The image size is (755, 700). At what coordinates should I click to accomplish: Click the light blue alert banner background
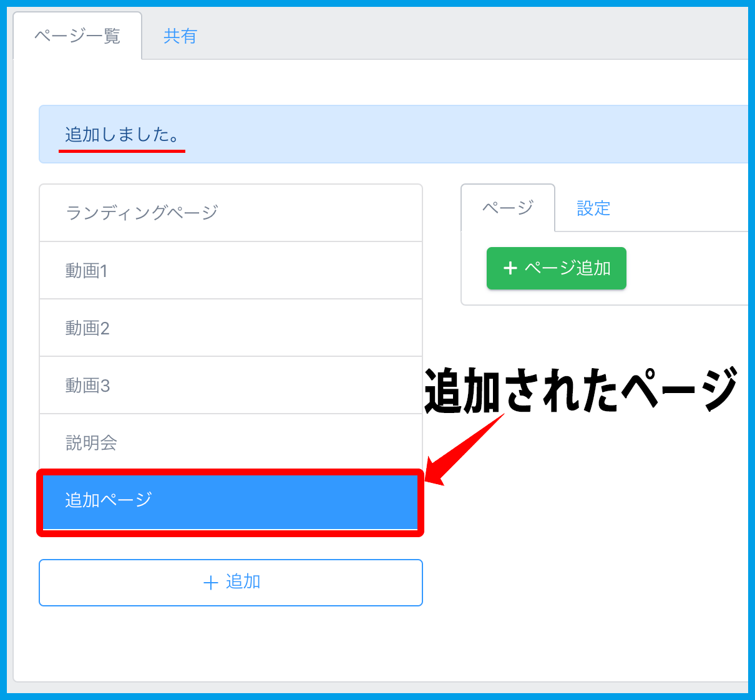437,134
